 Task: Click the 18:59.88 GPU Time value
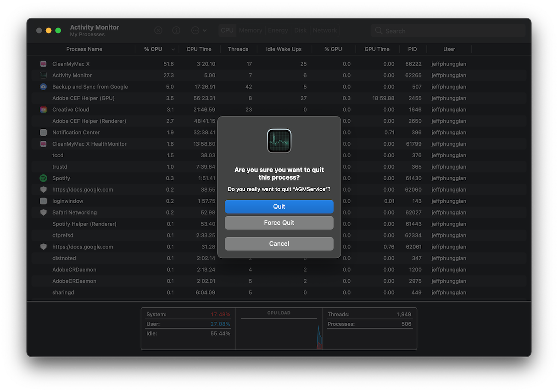point(383,98)
